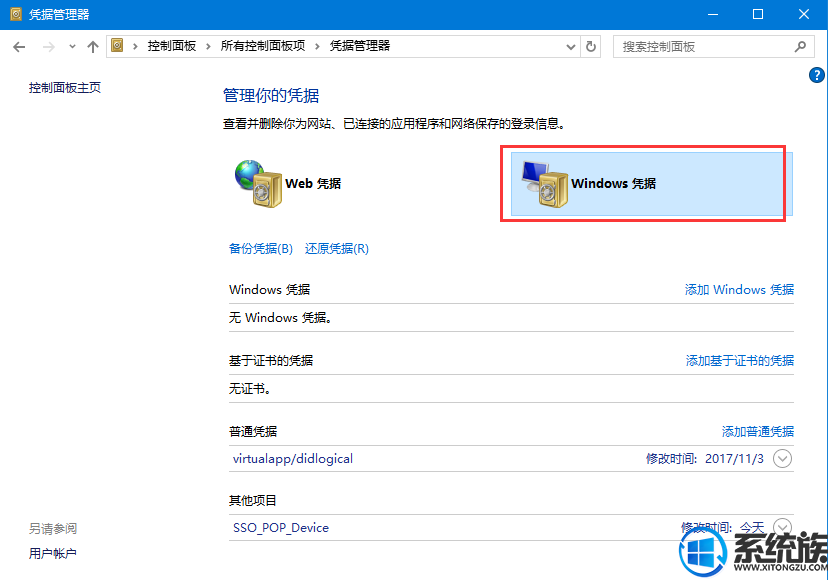The height and width of the screenshot is (580, 828).
Task: Click the Windows 凭据 computer safe icon
Action: point(544,184)
